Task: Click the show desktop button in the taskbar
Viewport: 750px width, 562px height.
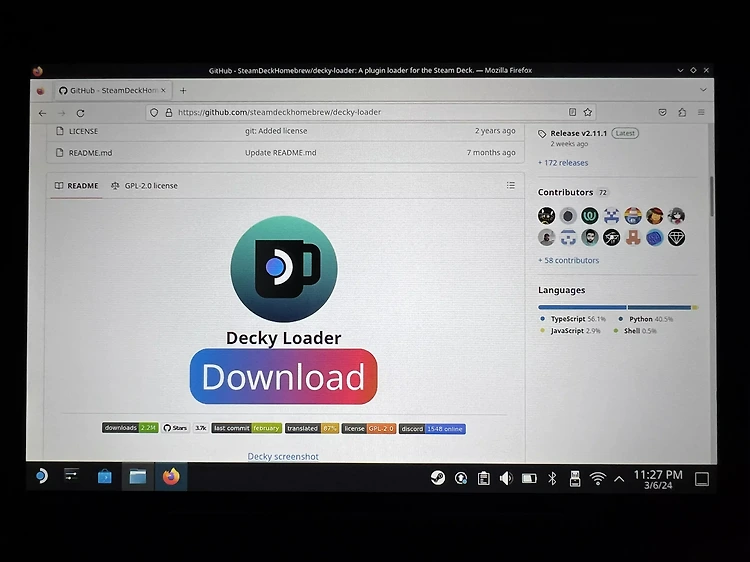Action: [702, 479]
